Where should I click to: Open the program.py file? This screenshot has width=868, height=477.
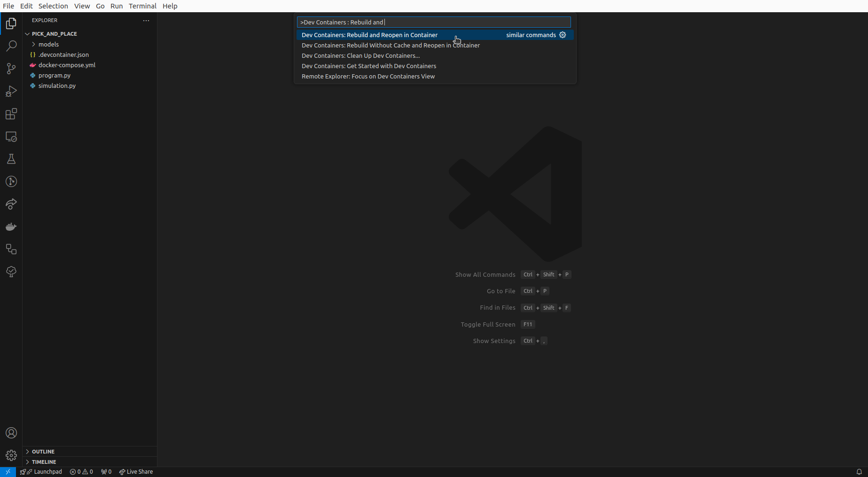coord(90,75)
